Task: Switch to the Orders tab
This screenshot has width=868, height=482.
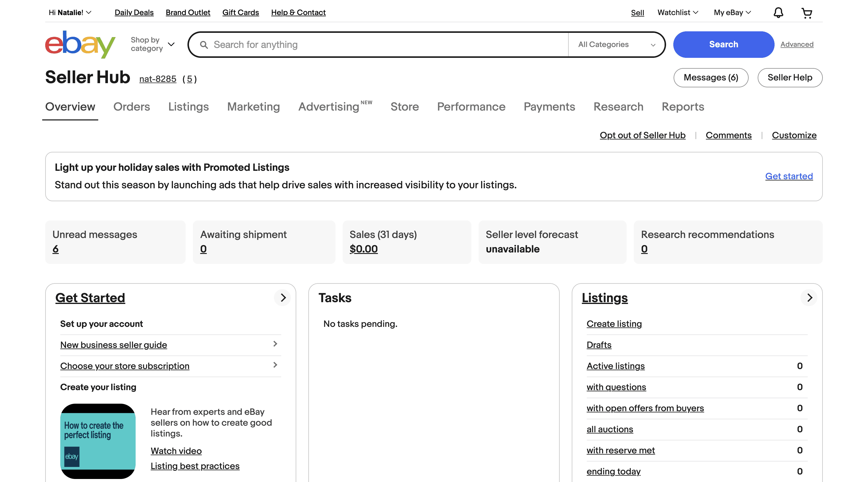Action: [x=131, y=107]
